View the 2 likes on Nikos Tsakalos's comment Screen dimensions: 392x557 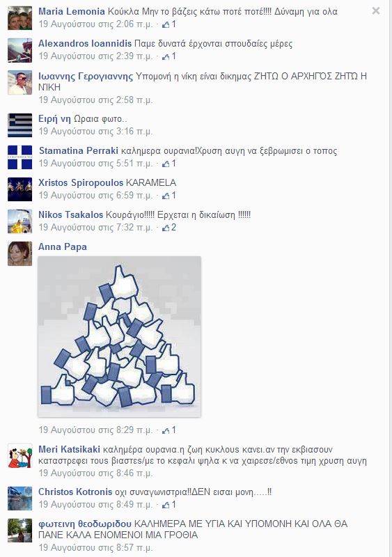coord(169,228)
